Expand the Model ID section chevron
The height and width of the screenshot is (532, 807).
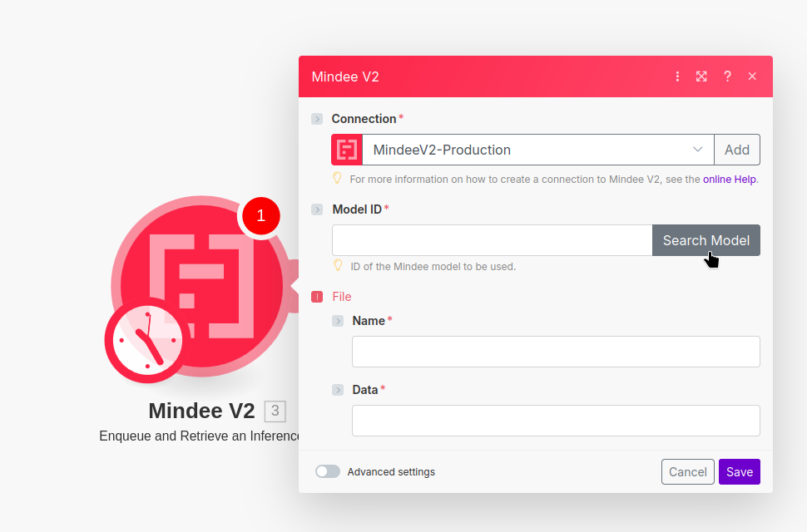(317, 209)
